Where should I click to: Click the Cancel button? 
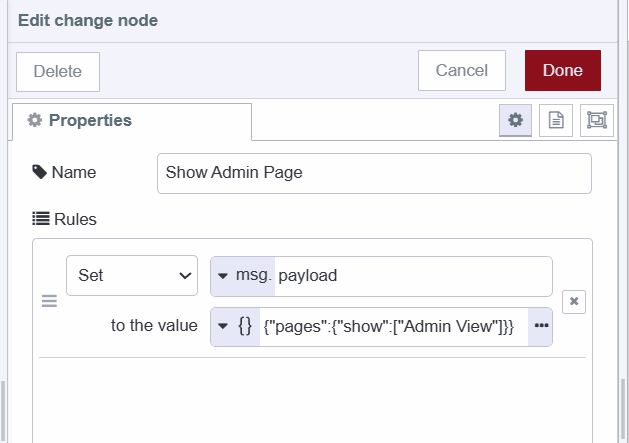coord(462,71)
